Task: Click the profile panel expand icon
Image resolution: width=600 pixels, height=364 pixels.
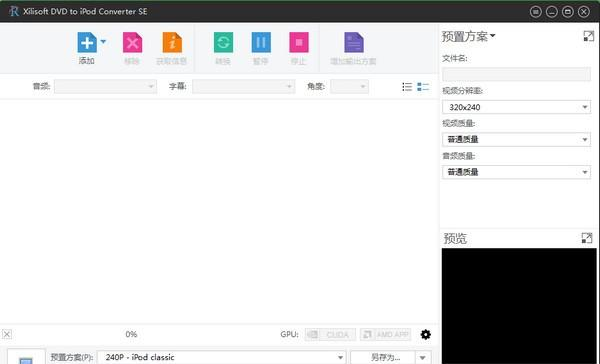Action: tap(589, 36)
